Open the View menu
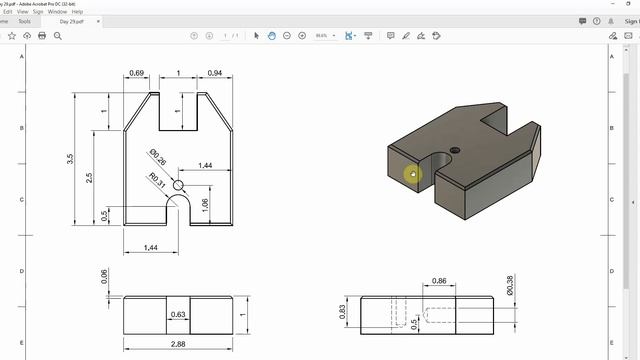Viewport: 640px width, 360px height. [22, 12]
